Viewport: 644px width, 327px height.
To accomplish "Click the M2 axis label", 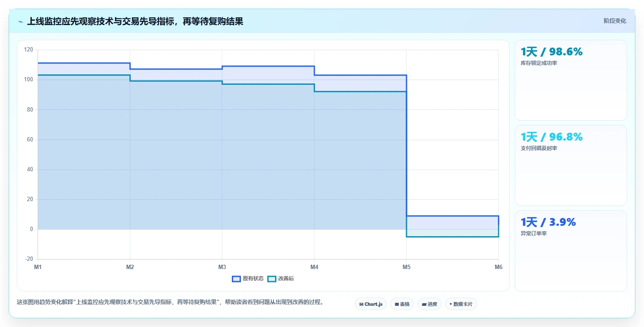I will 130,267.
